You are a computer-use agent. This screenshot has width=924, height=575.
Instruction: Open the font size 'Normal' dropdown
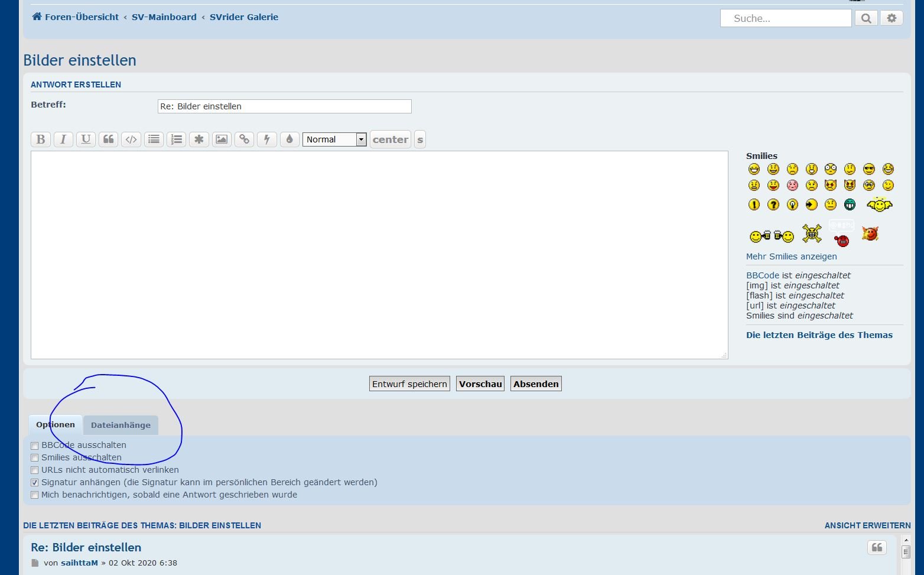(334, 139)
